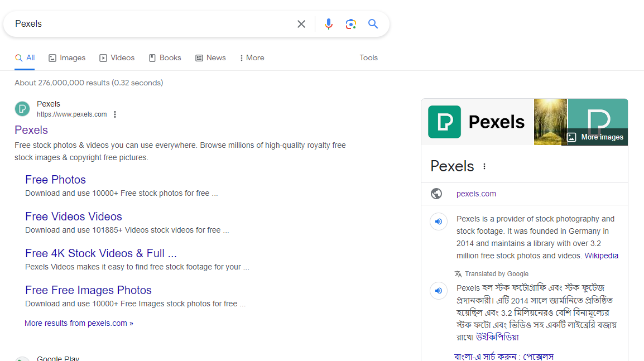
Task: Switch to the News tab
Action: [x=210, y=57]
